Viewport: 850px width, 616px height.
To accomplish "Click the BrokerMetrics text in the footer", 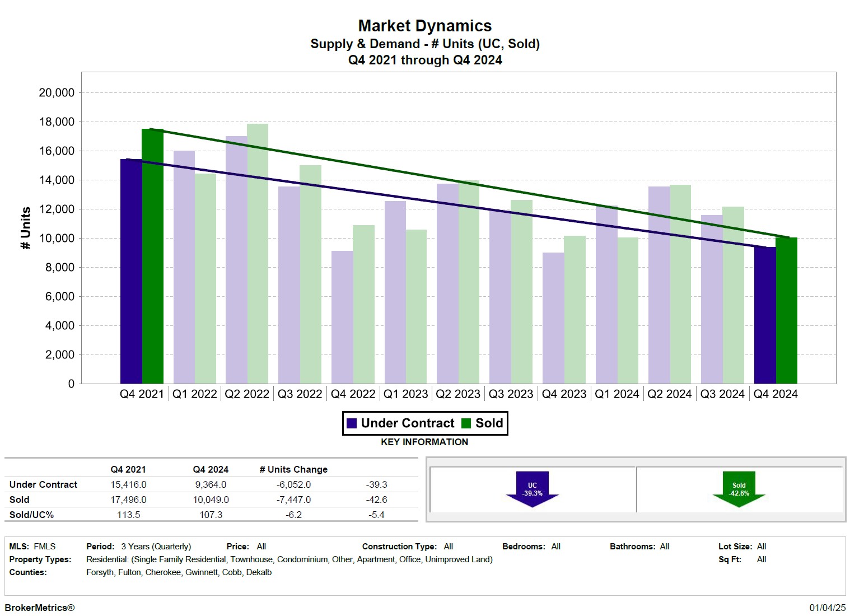I will (39, 608).
